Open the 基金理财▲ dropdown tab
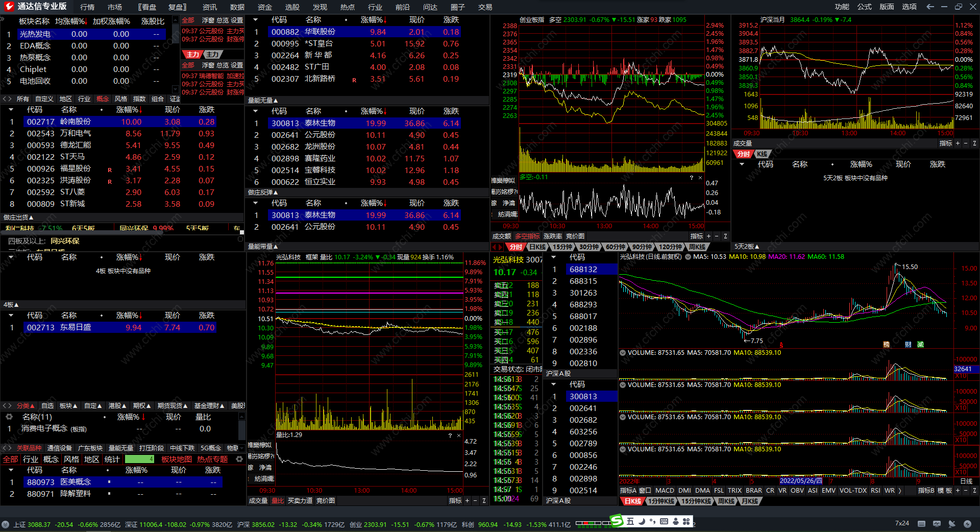The height and width of the screenshot is (532, 980). [x=209, y=406]
